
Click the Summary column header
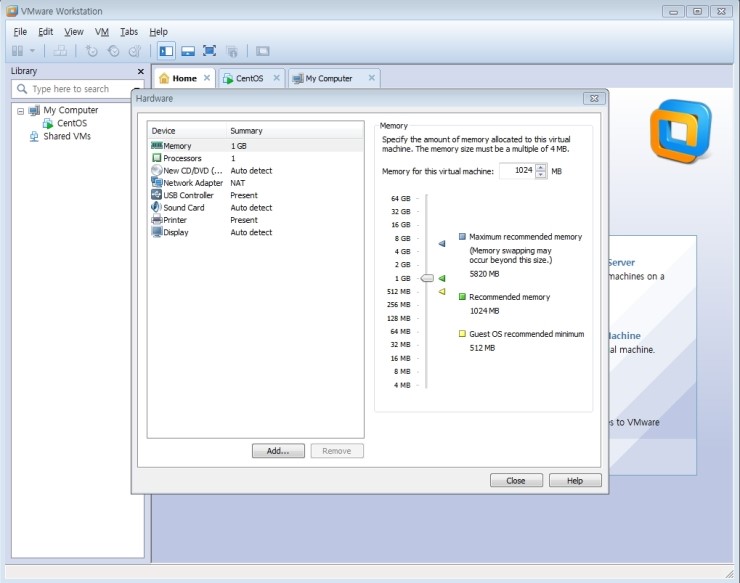click(295, 131)
